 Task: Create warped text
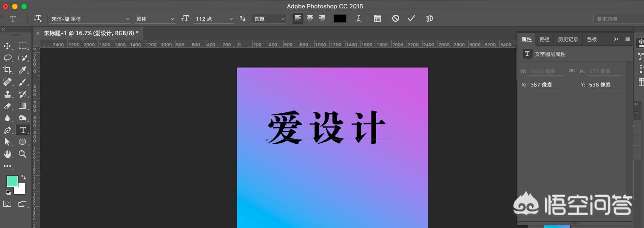pyautogui.click(x=358, y=18)
